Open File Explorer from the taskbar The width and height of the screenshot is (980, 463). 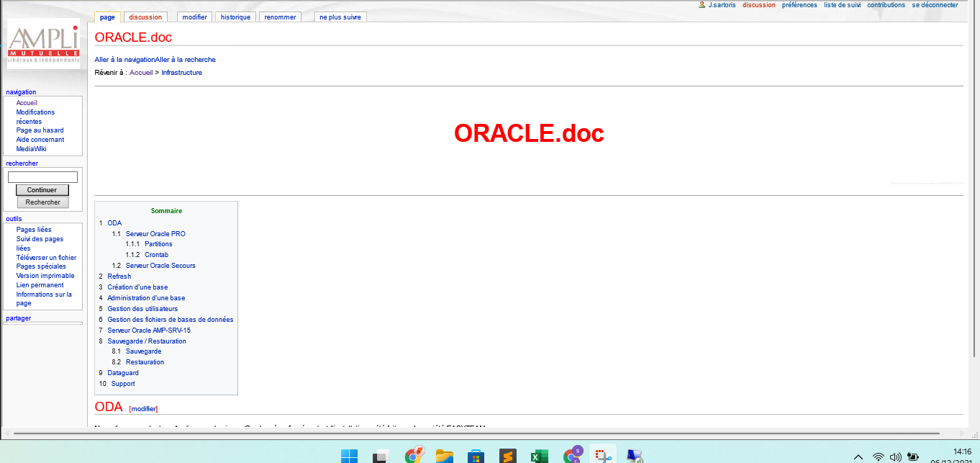pyautogui.click(x=445, y=454)
